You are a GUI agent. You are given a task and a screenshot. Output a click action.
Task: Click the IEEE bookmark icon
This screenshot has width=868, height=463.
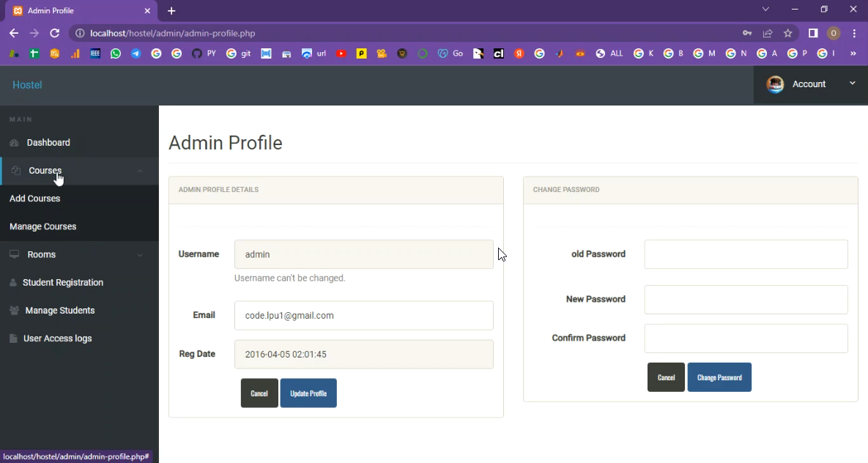tap(95, 53)
